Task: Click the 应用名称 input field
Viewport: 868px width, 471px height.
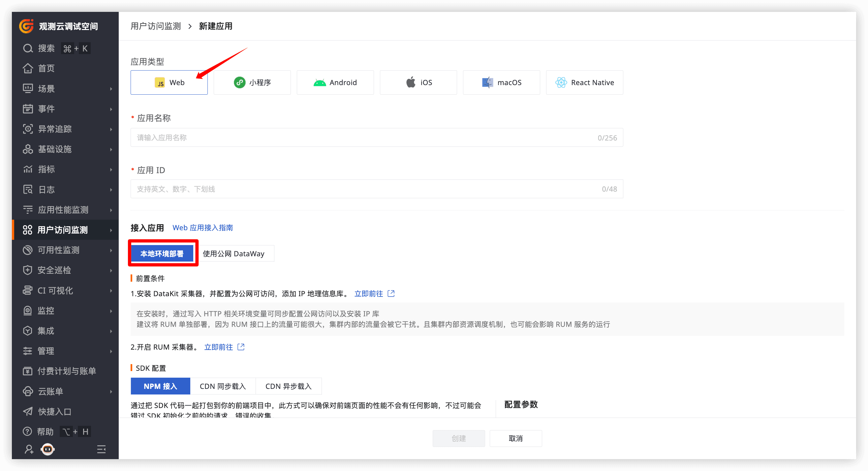Action: tap(377, 137)
